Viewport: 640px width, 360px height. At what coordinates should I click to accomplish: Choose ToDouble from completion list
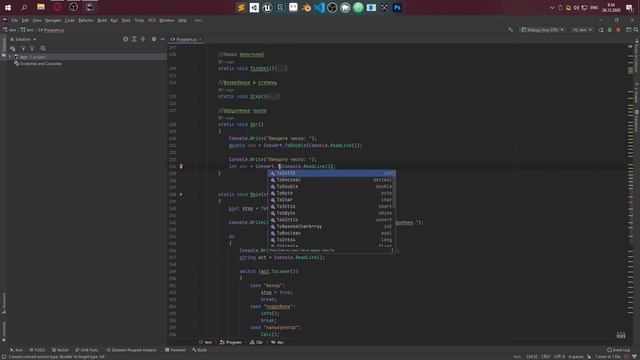[331, 187]
